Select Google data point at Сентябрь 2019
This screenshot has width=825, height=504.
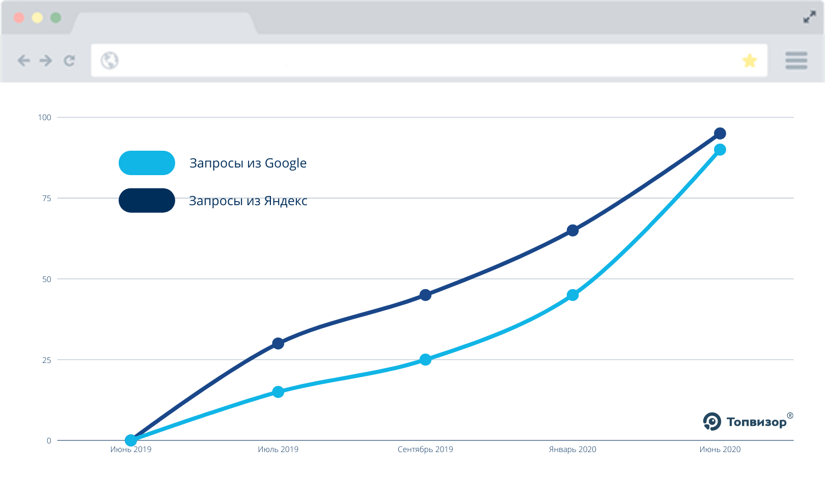[426, 359]
